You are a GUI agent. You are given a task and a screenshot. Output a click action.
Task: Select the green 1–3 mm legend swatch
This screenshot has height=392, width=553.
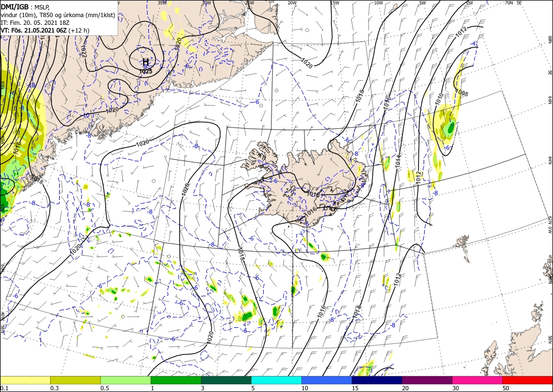(176, 380)
